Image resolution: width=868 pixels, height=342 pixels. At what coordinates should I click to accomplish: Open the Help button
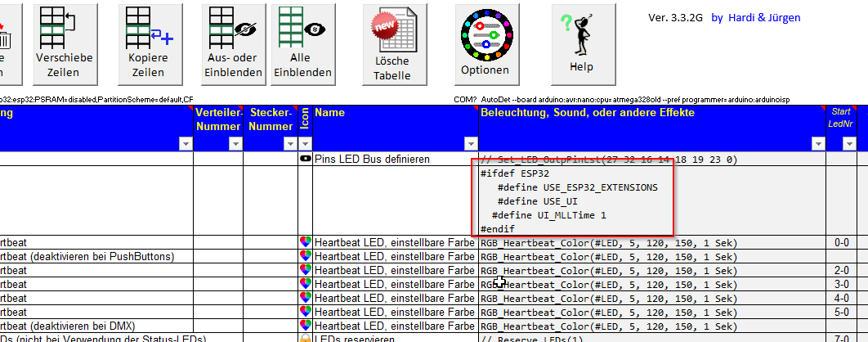(581, 42)
